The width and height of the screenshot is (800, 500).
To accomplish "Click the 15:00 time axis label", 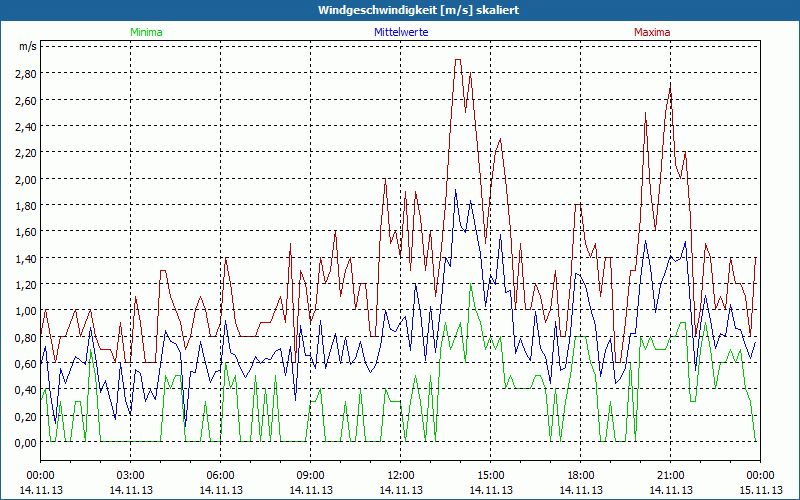I will (x=490, y=476).
